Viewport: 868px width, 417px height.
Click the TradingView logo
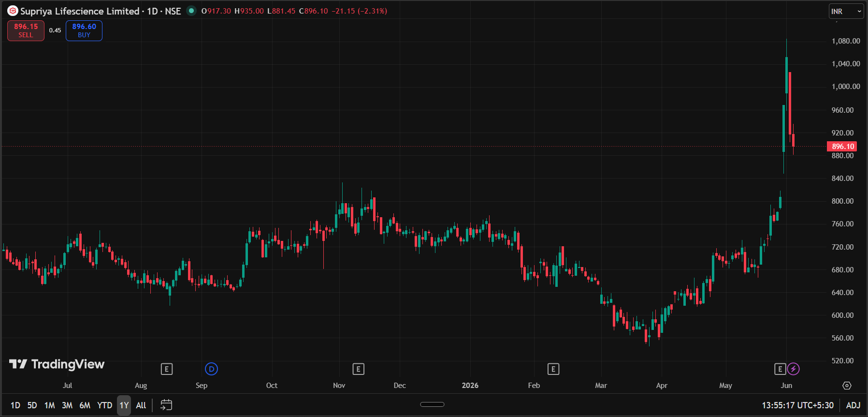[x=57, y=364]
